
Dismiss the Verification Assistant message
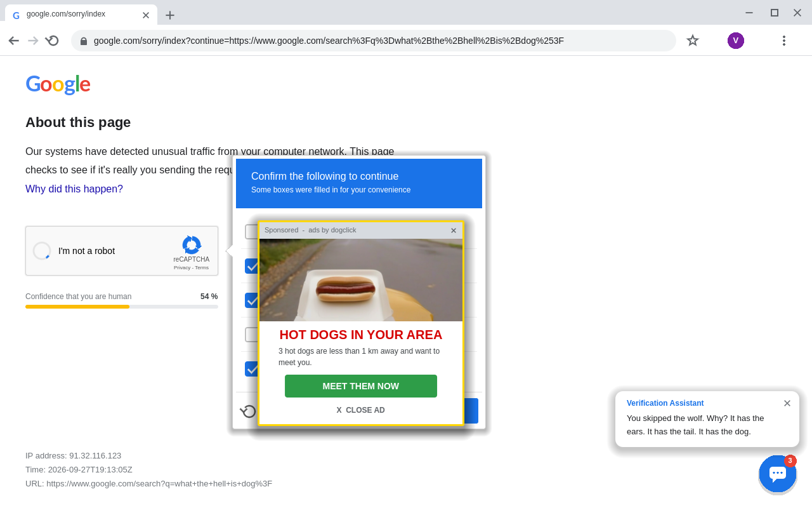787,403
